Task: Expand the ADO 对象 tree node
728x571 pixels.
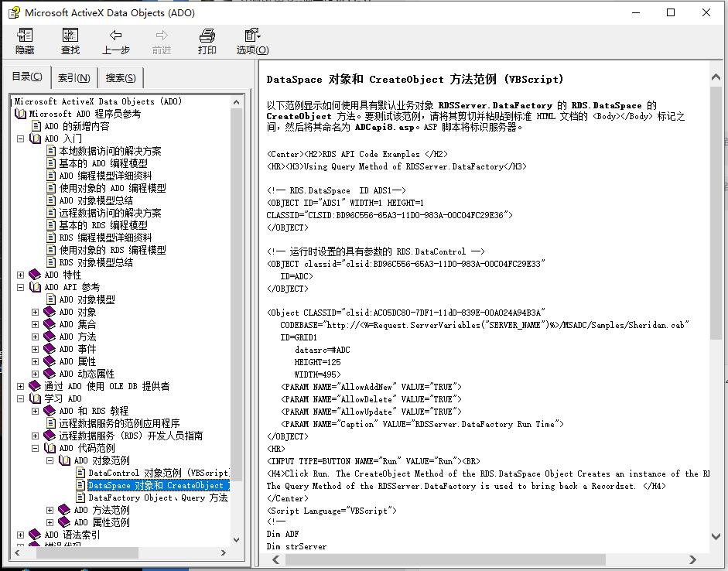Action: (36, 312)
